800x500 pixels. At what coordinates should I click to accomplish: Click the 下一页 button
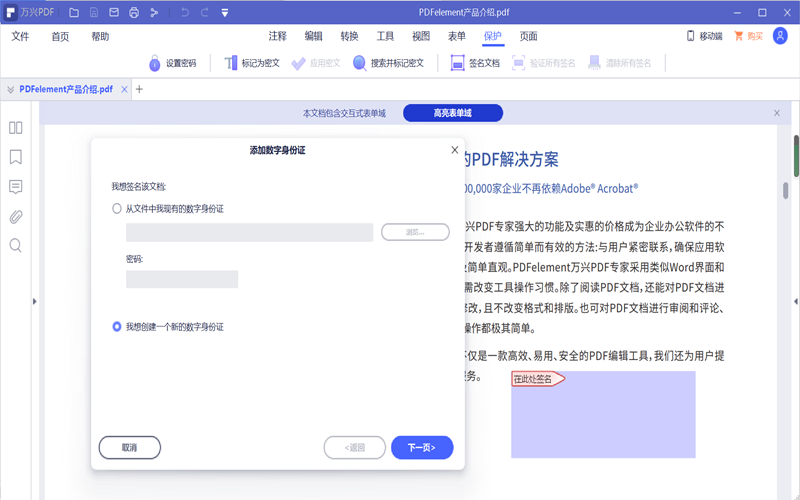(x=422, y=447)
